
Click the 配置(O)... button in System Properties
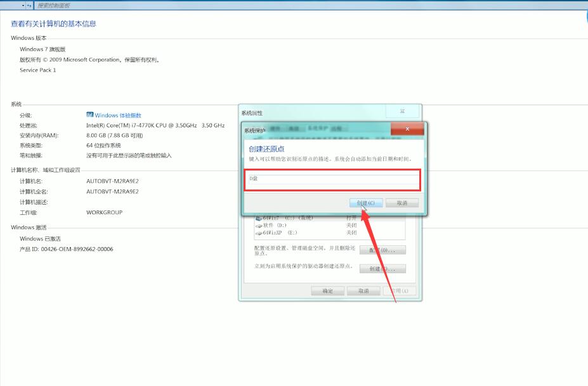382,250
